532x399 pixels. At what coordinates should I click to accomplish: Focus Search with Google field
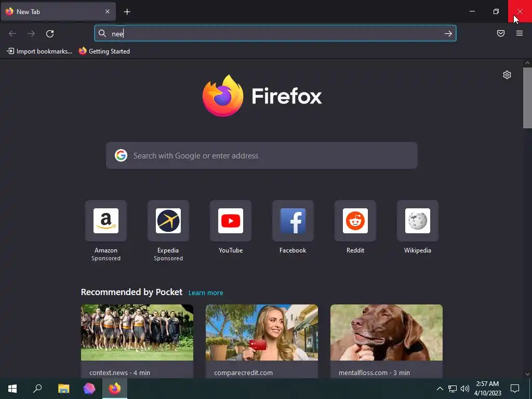pos(262,155)
